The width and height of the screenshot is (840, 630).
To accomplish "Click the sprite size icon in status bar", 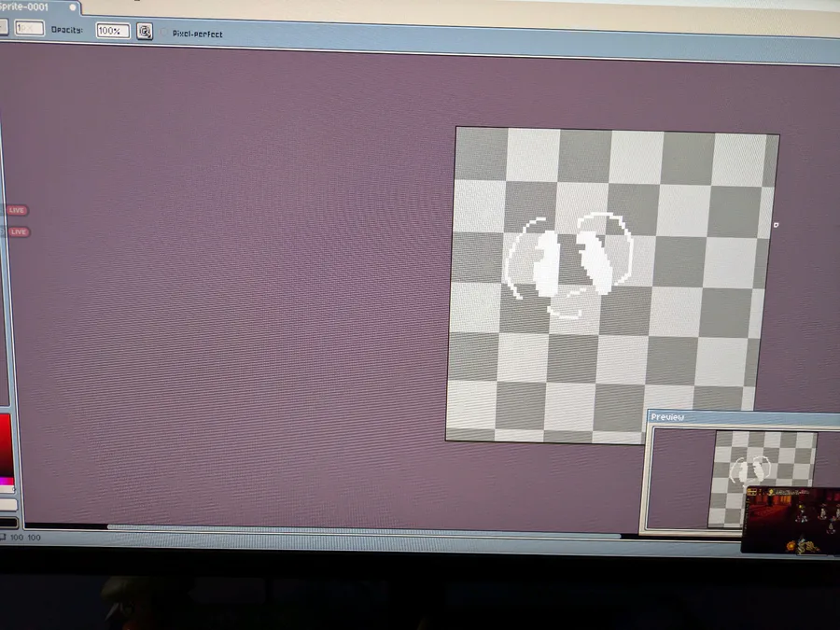I will [3, 537].
